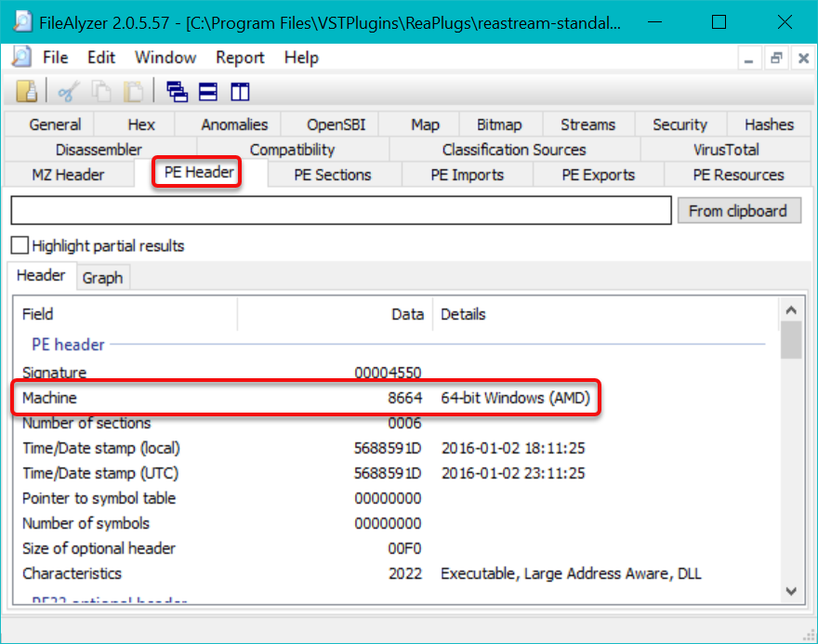Switch to the Graph sub-tab
818x644 pixels.
point(102,277)
